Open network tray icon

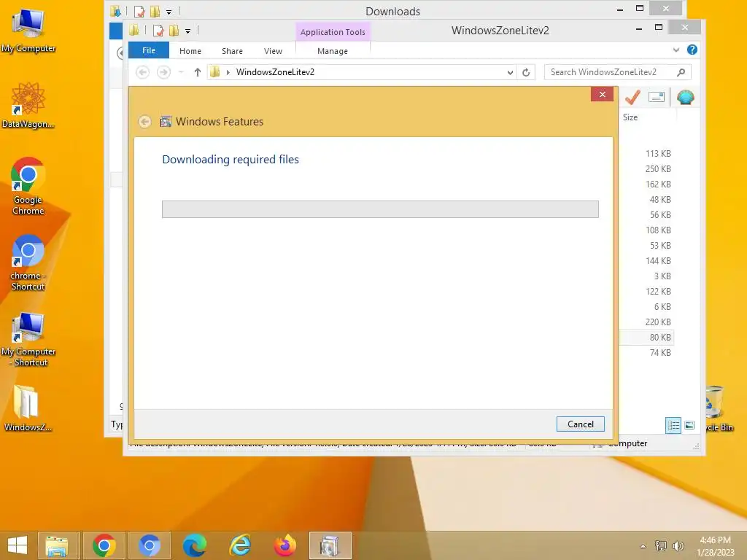(661, 546)
